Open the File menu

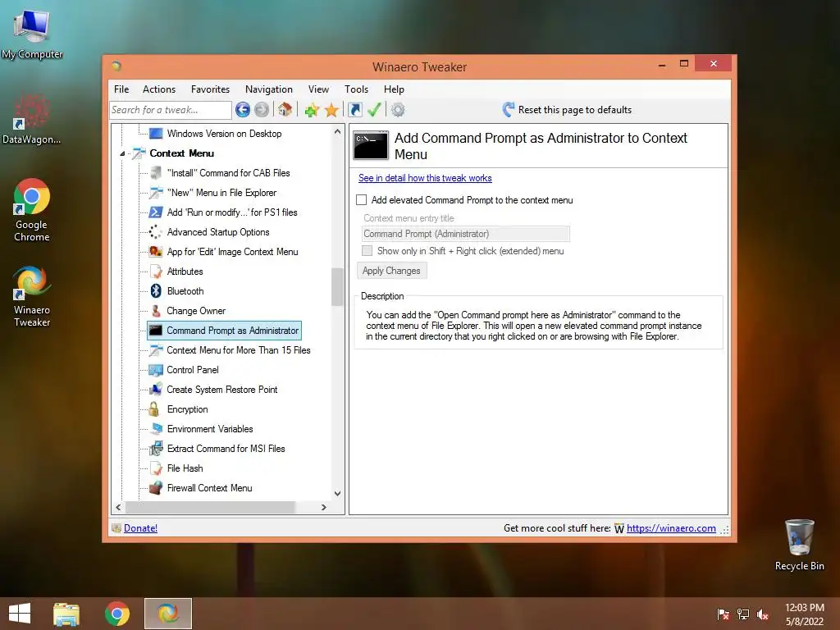click(x=121, y=89)
